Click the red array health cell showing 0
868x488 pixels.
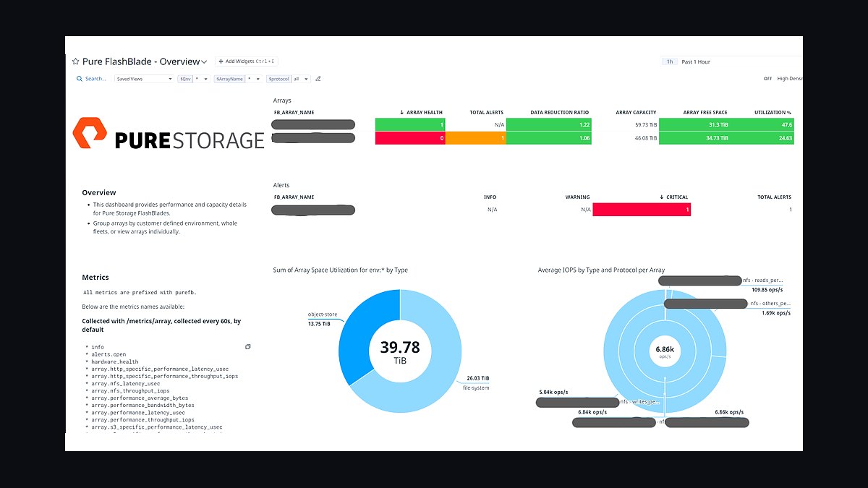click(x=410, y=138)
